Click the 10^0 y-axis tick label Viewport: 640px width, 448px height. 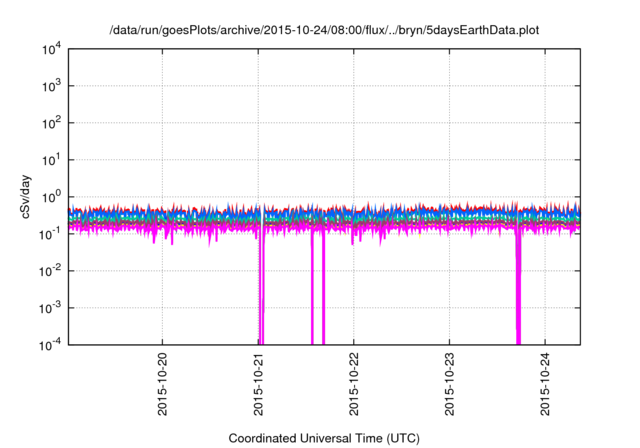click(x=51, y=197)
